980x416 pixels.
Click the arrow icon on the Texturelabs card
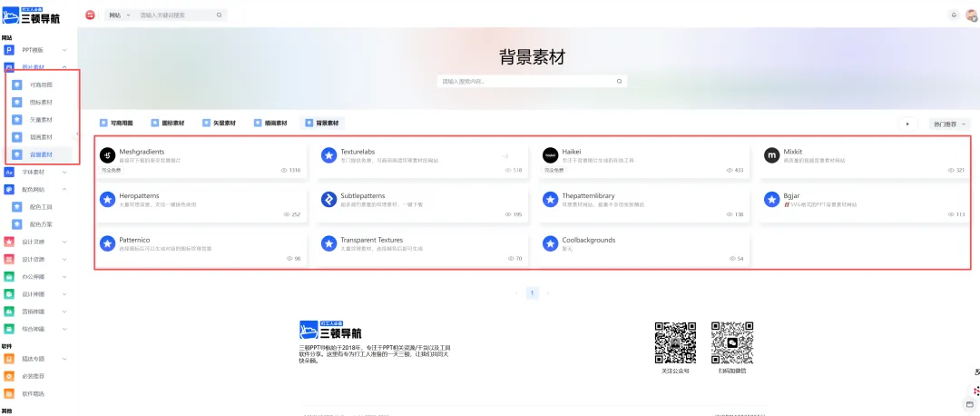point(505,156)
